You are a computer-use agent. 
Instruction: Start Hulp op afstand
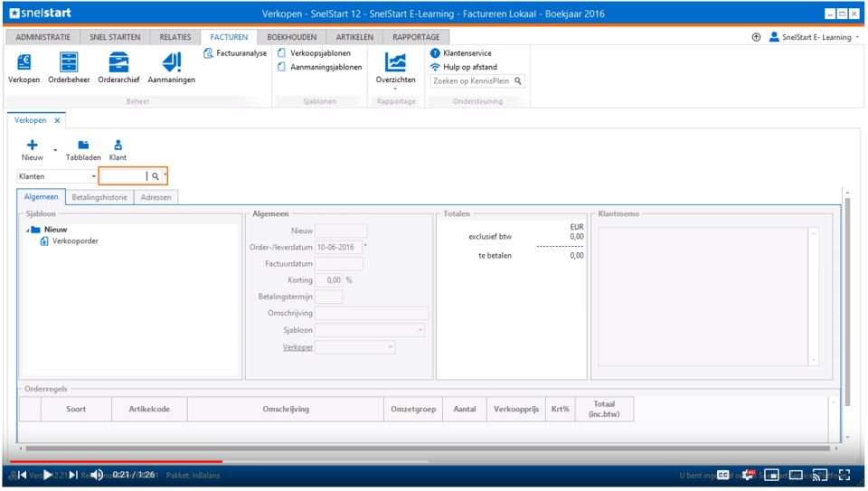[x=464, y=67]
